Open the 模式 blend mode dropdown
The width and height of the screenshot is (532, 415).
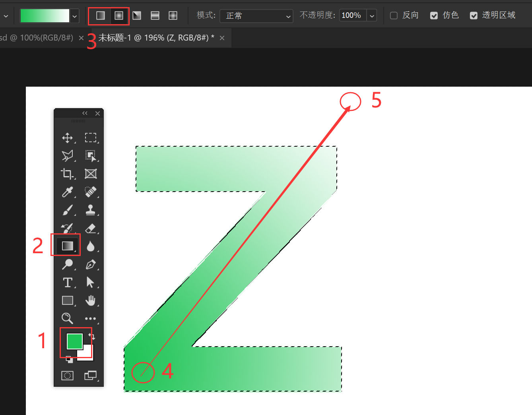click(256, 16)
